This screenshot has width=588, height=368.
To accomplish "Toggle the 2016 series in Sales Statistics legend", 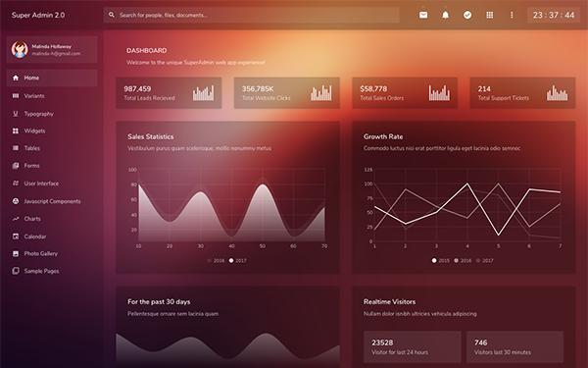I will point(216,260).
